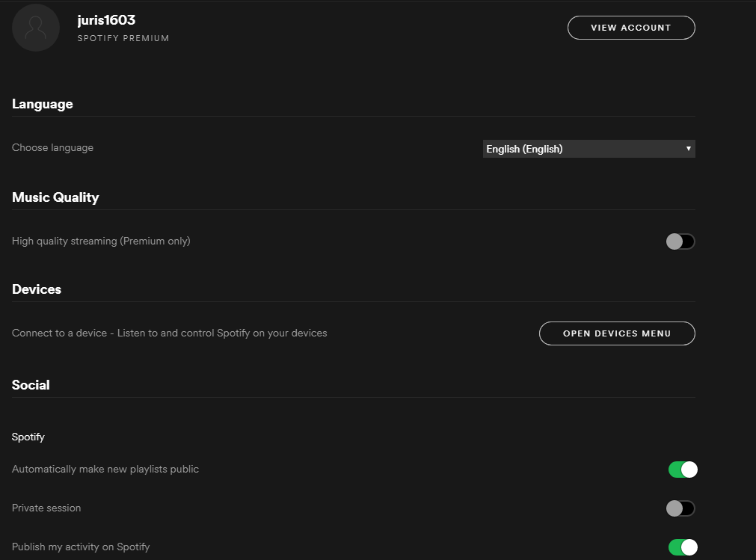Click the profile avatar icon
756x560 pixels.
click(x=36, y=28)
